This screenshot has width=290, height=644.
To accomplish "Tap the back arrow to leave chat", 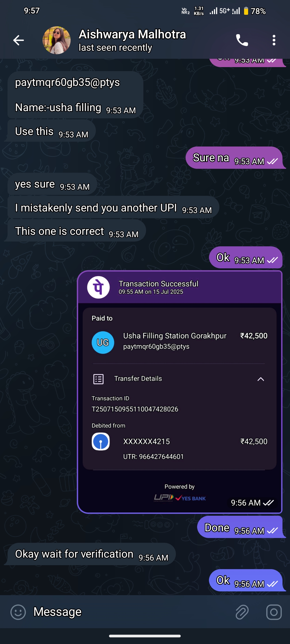I will tap(19, 40).
